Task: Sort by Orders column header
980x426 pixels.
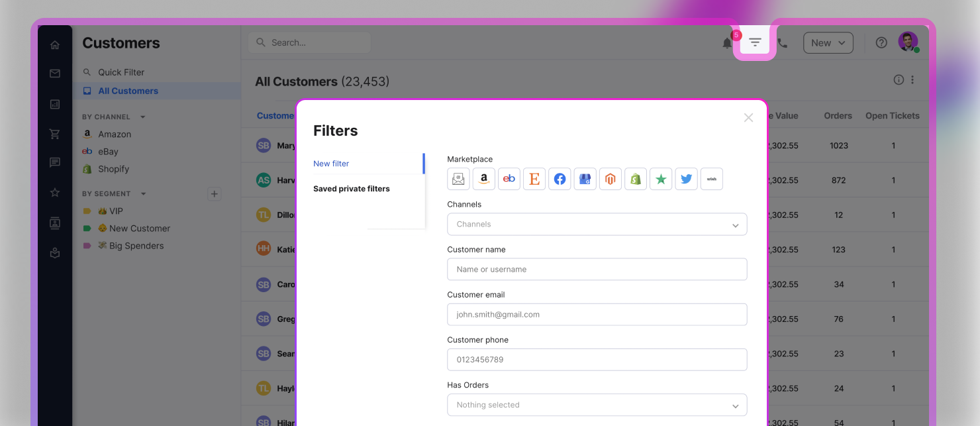Action: click(x=838, y=116)
